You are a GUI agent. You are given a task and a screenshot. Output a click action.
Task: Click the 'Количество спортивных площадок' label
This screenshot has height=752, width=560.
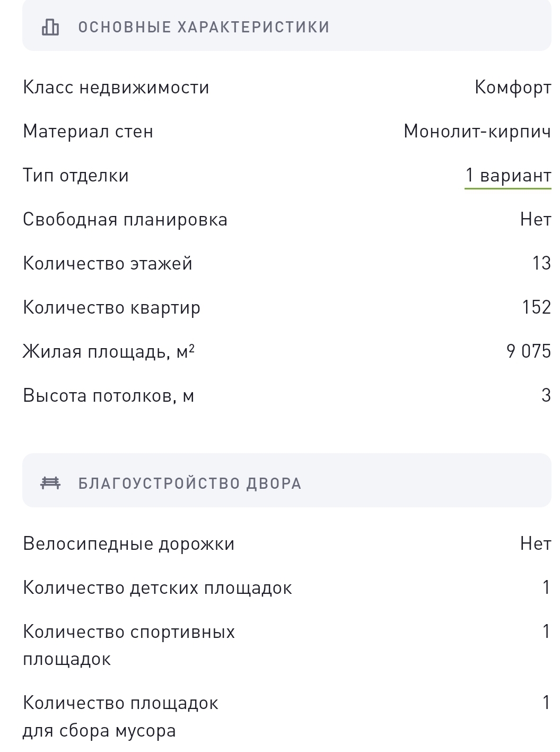[129, 646]
